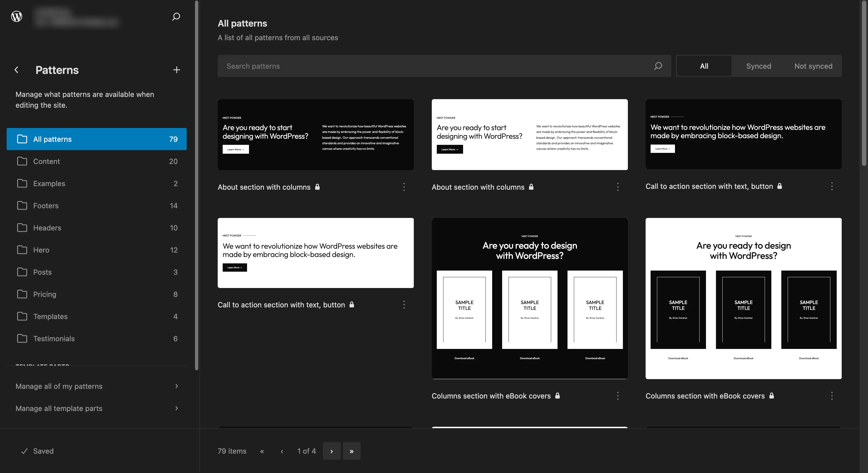
Task: Toggle visibility of Footers category
Action: [96, 205]
